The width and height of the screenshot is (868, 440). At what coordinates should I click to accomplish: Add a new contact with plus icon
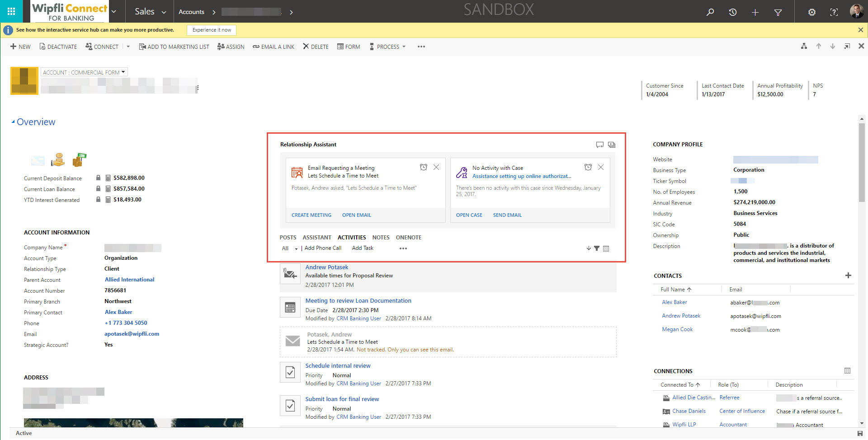point(848,276)
